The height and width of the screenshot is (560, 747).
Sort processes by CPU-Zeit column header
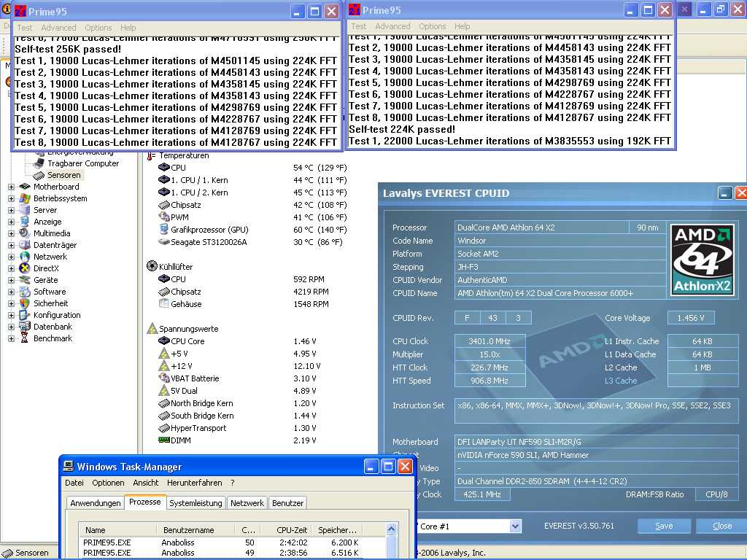(x=286, y=530)
